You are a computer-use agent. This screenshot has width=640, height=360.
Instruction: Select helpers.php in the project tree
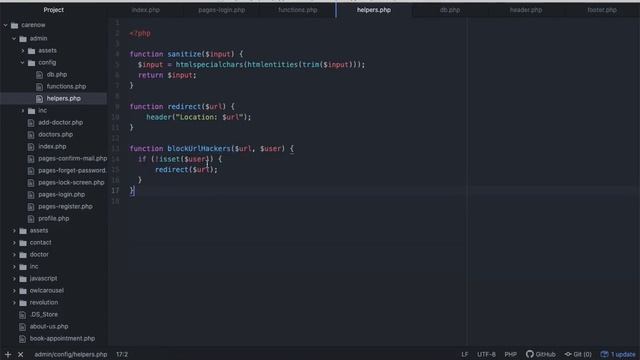(x=63, y=98)
